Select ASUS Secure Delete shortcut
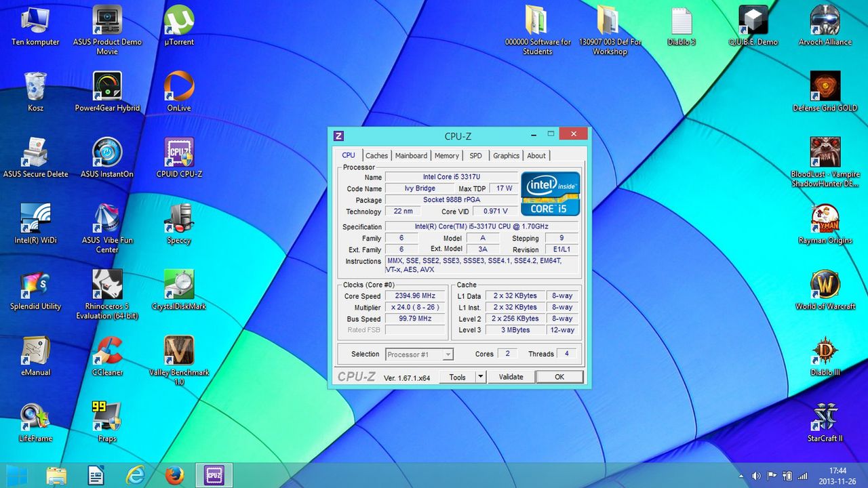868x488 pixels. [x=35, y=157]
